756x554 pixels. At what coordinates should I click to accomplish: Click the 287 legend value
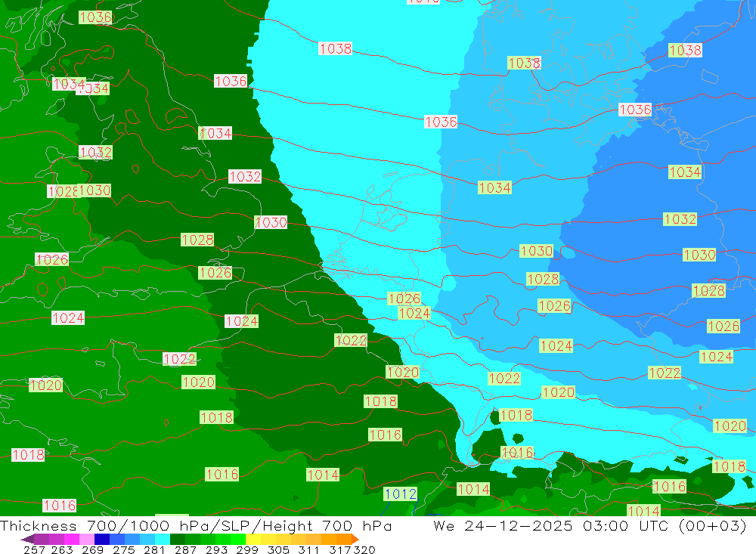point(185,549)
